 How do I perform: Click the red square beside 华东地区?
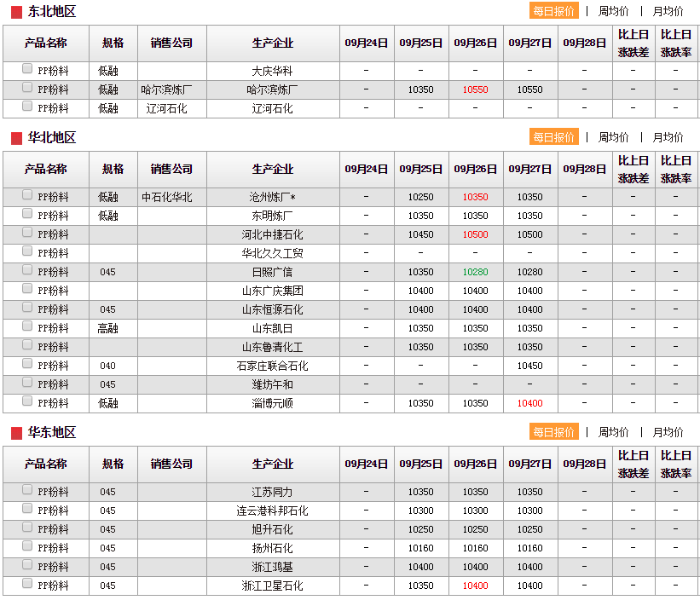16,434
